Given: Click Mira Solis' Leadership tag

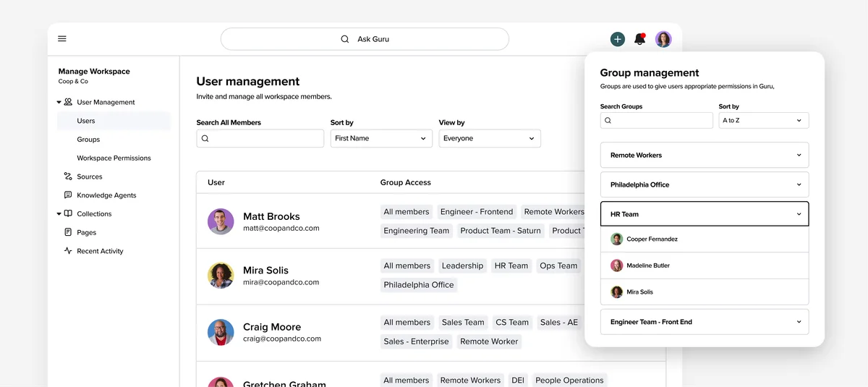Looking at the screenshot, I should click(x=462, y=266).
